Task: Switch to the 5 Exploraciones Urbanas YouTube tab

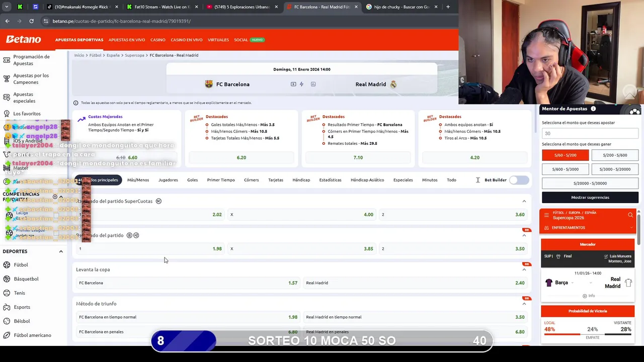Action: pos(242,7)
